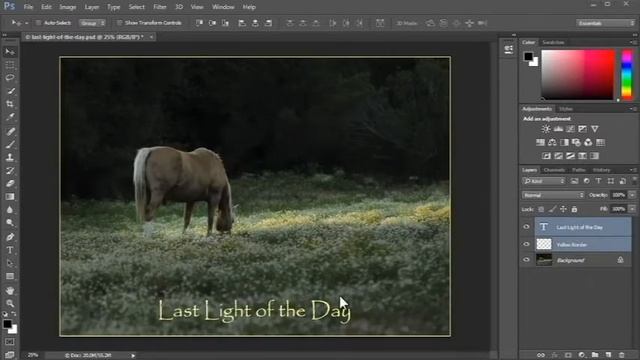
Task: Pick a color in the color field
Action: coord(578,74)
